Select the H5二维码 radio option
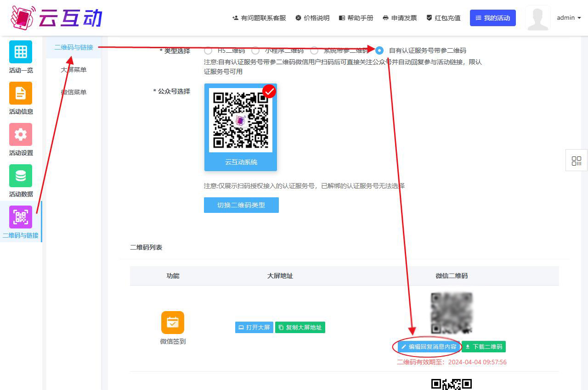Screen dimensions: 588x390 click(208, 50)
